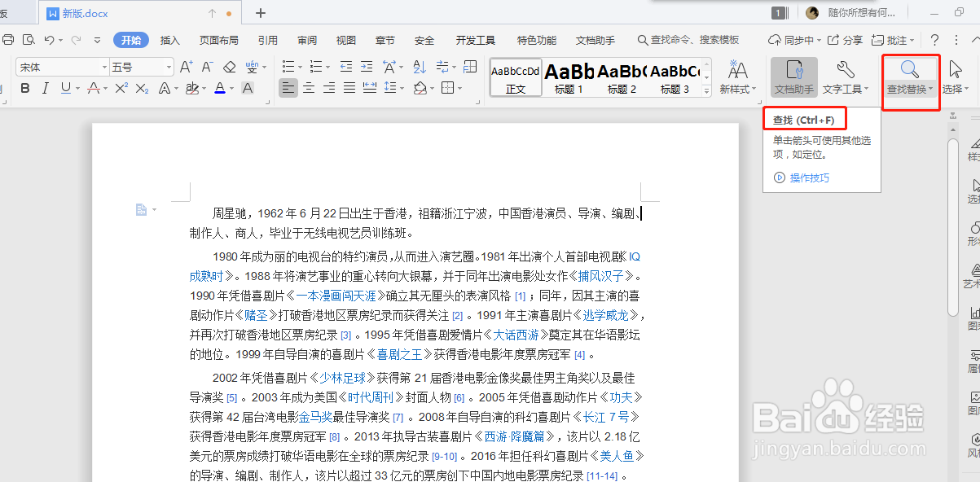Create a 新样式 new style
The image size is (980, 482).
point(736,77)
